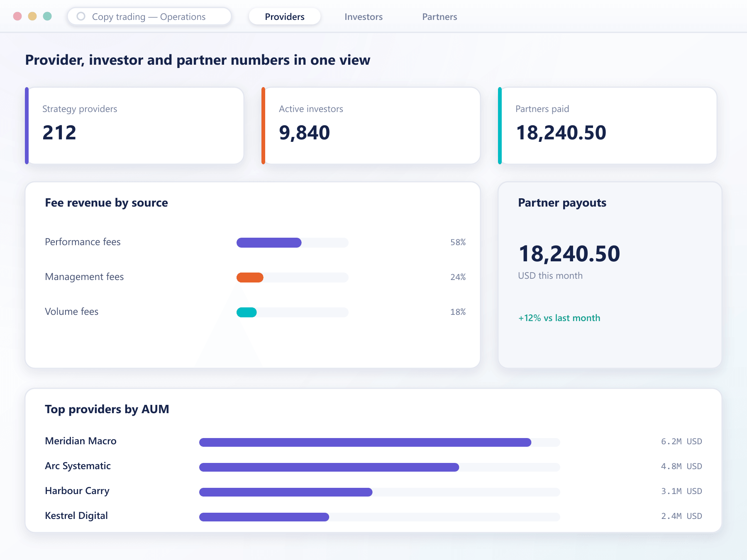Viewport: 747px width, 560px height.
Task: Click the 'Management fees' label
Action: [84, 277]
